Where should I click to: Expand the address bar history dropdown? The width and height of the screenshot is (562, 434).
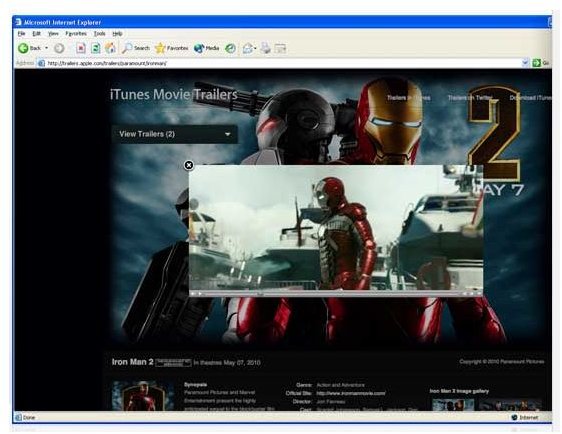pyautogui.click(x=525, y=63)
